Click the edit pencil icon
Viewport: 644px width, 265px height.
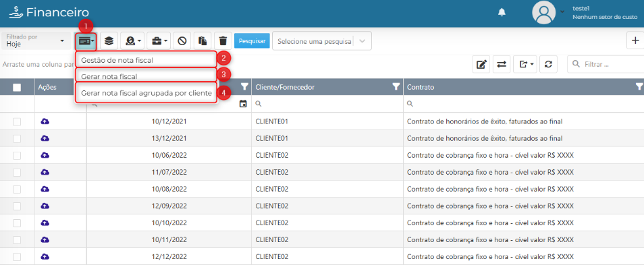481,65
